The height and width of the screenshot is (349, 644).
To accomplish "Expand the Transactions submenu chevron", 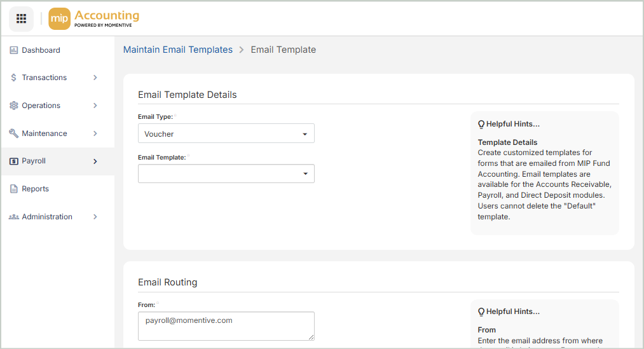I will [x=95, y=78].
